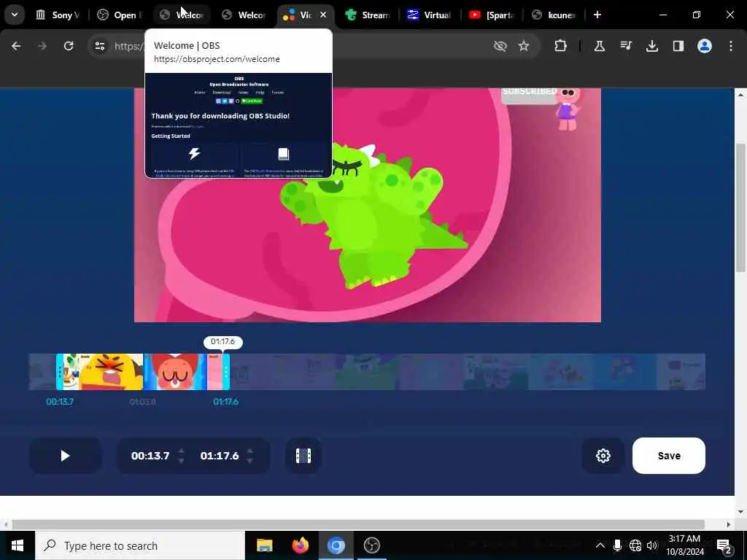Decrease the start time with down arrow
Image resolution: width=747 pixels, height=560 pixels.
(x=181, y=461)
